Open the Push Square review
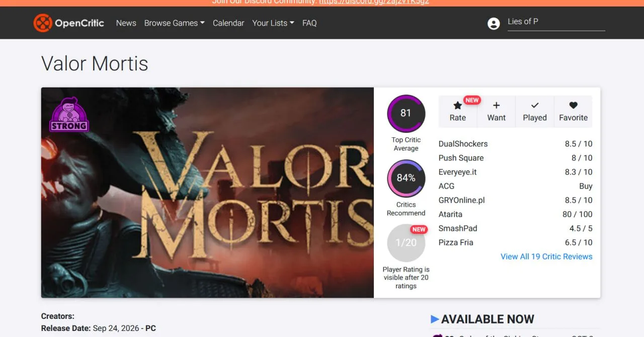644x337 pixels. (461, 158)
